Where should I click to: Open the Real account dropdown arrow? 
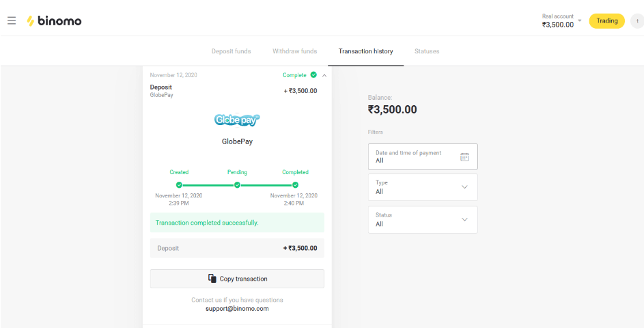580,20
